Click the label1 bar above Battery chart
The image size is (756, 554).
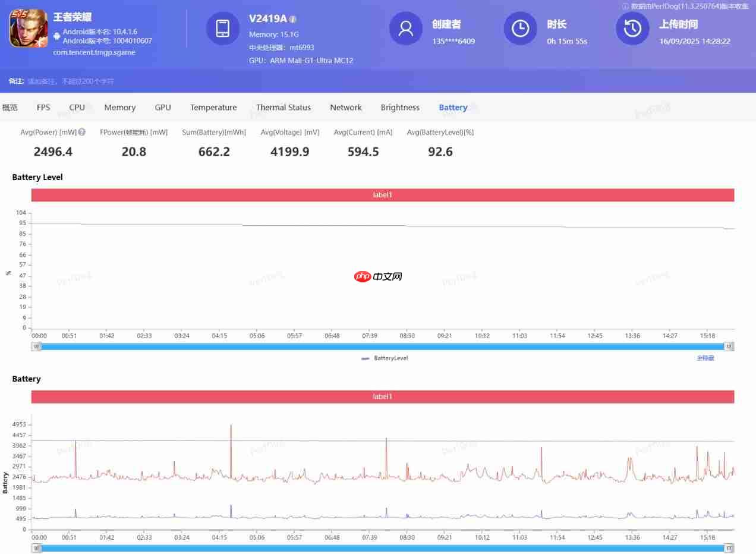(x=383, y=396)
